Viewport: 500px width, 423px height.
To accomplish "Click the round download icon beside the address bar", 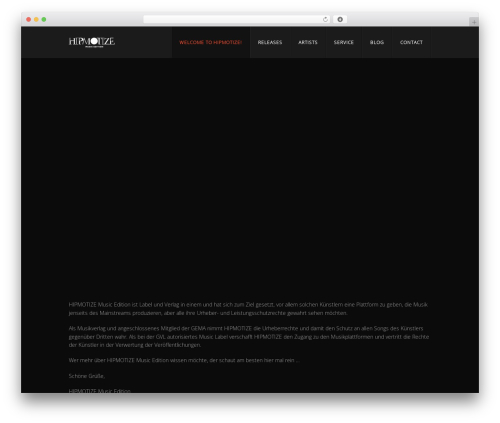I will point(340,19).
